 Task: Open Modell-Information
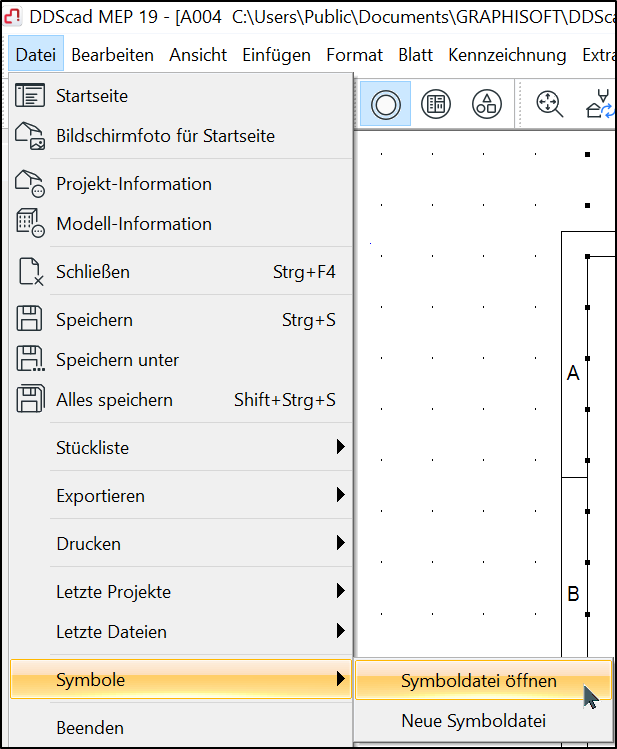coord(134,224)
